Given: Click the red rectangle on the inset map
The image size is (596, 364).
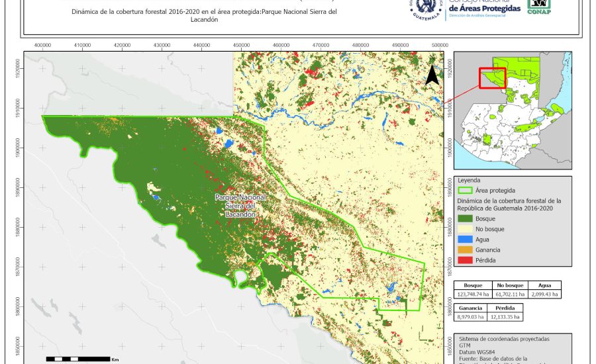Looking at the screenshot, I should (492, 78).
